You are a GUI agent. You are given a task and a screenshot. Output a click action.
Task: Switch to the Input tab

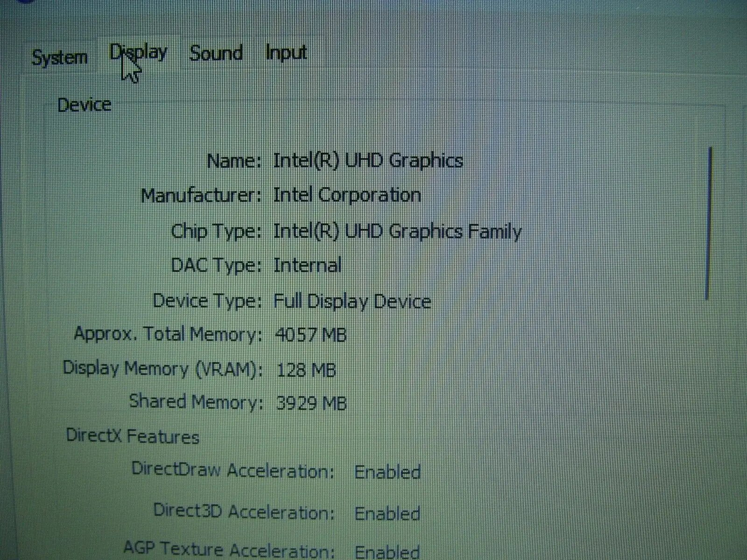(286, 52)
